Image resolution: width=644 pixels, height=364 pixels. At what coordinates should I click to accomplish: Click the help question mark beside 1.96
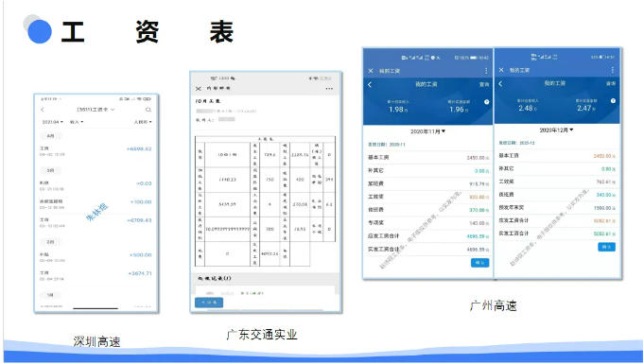[487, 102]
